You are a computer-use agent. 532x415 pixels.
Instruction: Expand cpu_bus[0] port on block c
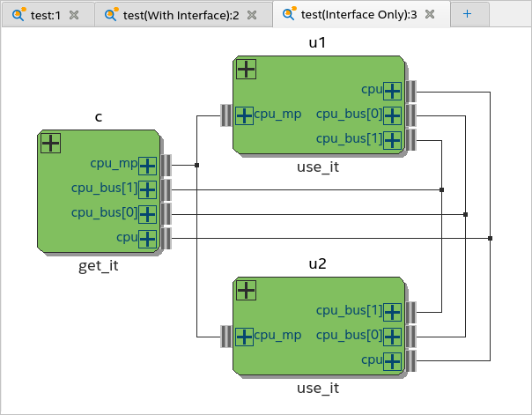[148, 214]
